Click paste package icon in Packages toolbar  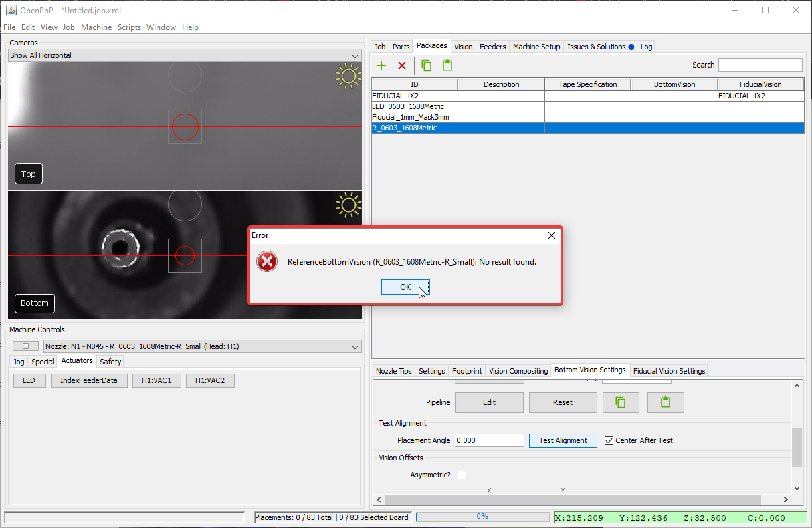click(x=447, y=65)
